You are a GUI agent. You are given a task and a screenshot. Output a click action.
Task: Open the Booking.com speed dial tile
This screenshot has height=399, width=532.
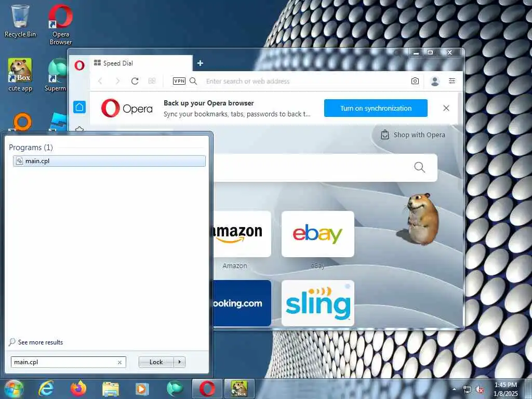tap(242, 303)
